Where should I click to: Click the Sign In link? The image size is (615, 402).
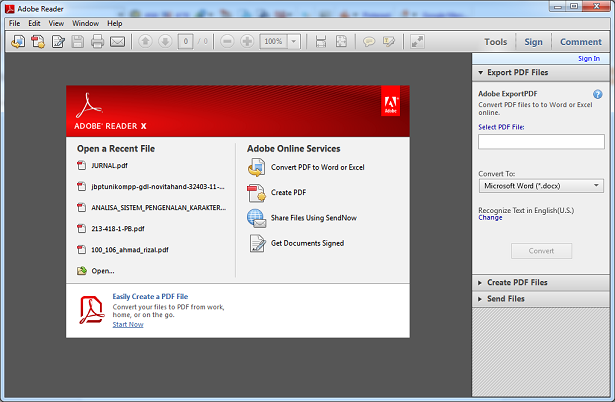tap(589, 58)
